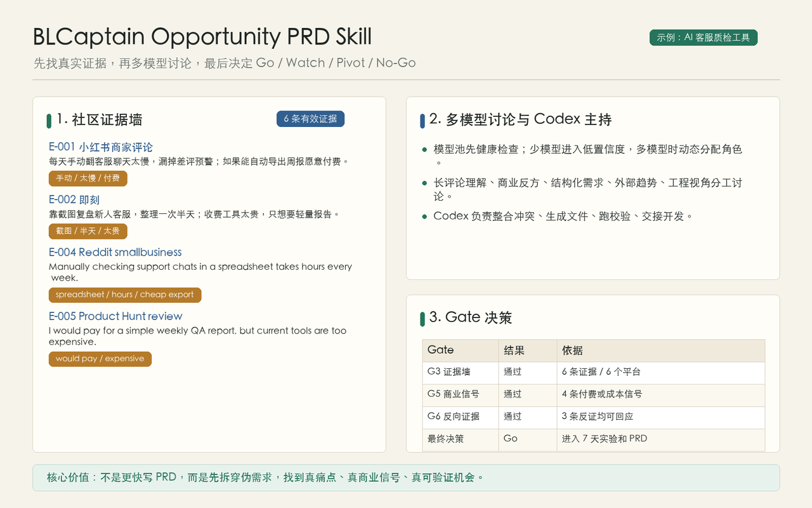Click the '通过' result in the G3 row
Image resolution: width=812 pixels, height=508 pixels.
pyautogui.click(x=528, y=373)
